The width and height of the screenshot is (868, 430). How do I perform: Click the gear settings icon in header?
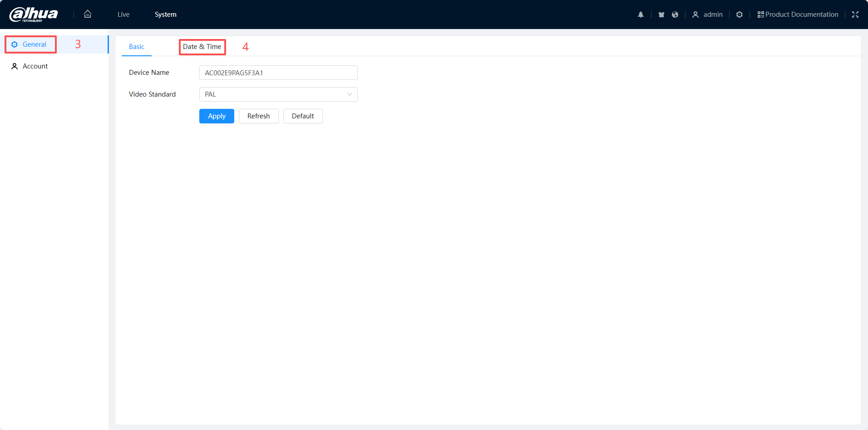pos(739,15)
